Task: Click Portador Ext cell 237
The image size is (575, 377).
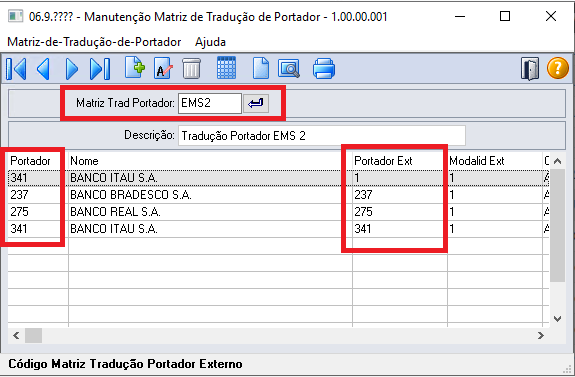Action: click(x=400, y=195)
